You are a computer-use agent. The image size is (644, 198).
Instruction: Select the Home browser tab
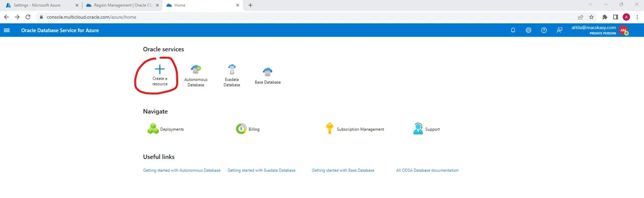tap(203, 5)
